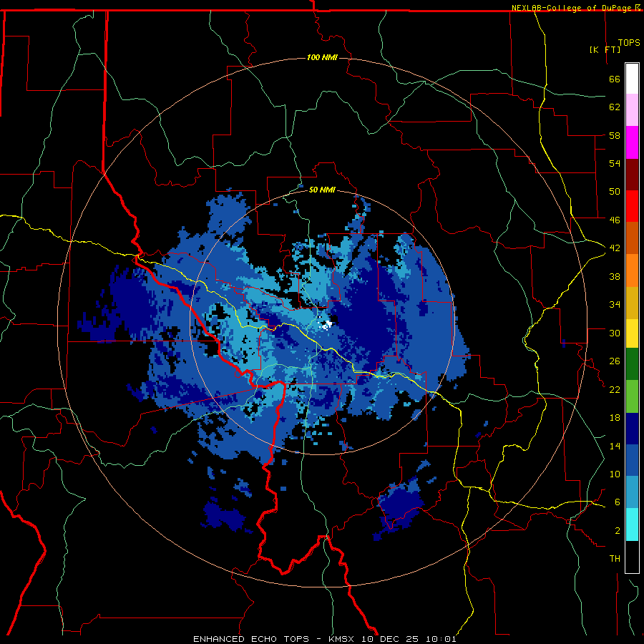Click the '62' legend value
This screenshot has height=644, width=644.
tap(615, 107)
